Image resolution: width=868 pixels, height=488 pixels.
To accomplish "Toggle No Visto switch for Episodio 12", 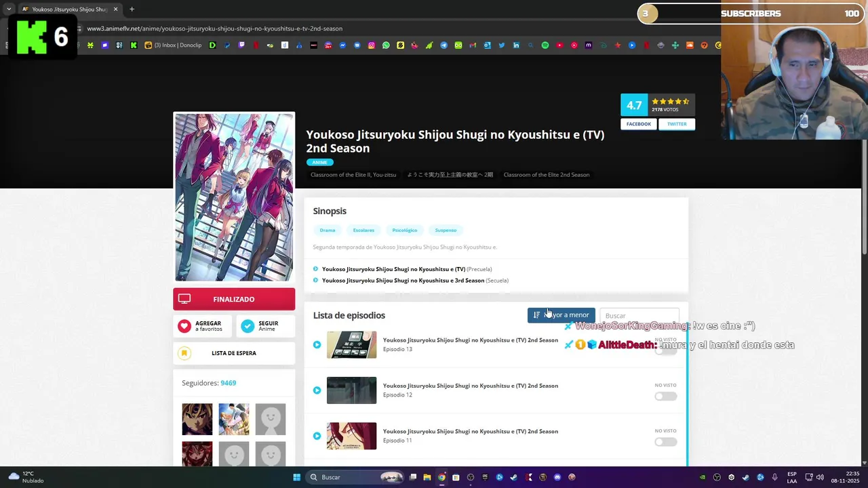I will click(x=666, y=396).
